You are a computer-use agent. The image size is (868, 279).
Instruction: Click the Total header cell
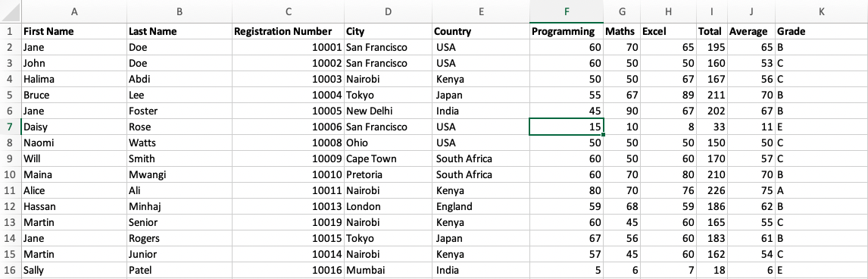[712, 32]
